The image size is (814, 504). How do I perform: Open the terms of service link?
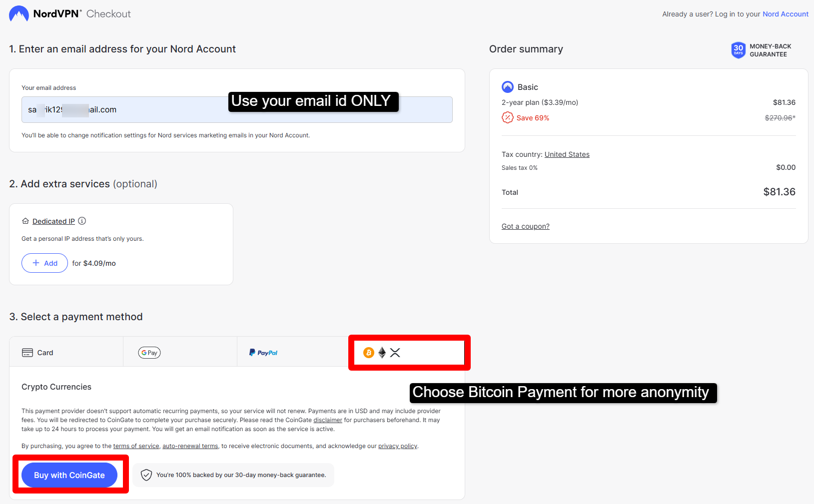136,446
